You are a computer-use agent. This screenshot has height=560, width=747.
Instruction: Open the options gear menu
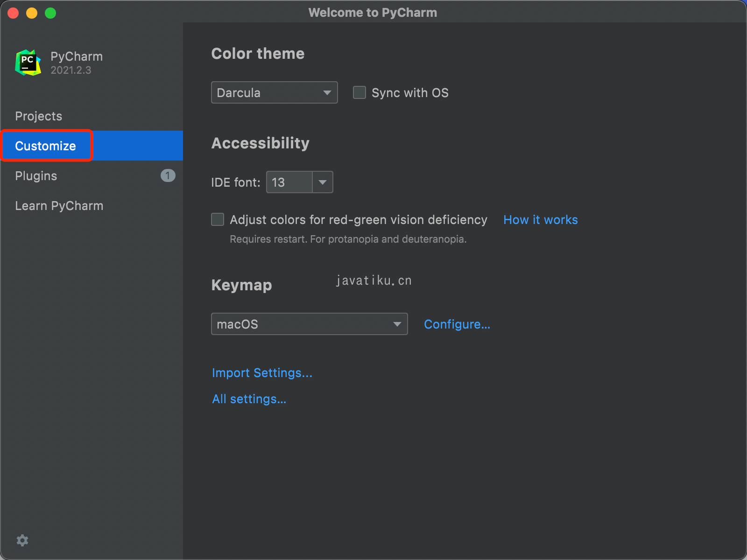pos(22,540)
